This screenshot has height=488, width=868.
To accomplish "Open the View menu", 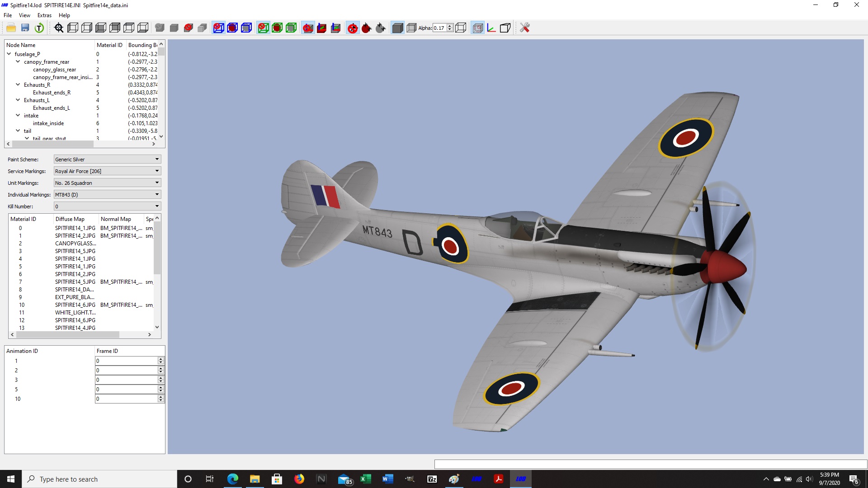I will [24, 15].
